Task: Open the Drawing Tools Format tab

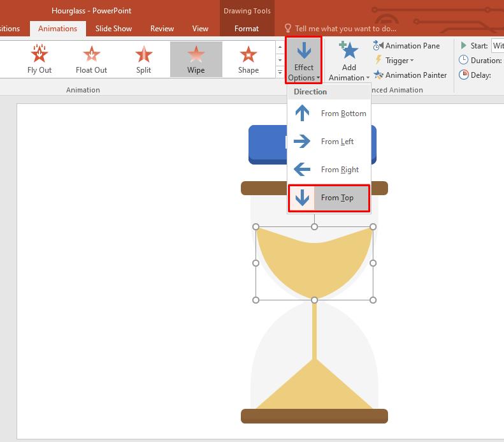Action: (247, 29)
